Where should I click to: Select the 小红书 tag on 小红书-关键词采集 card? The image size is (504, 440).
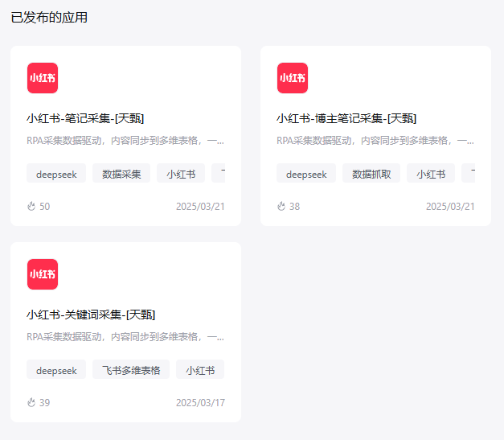(200, 369)
